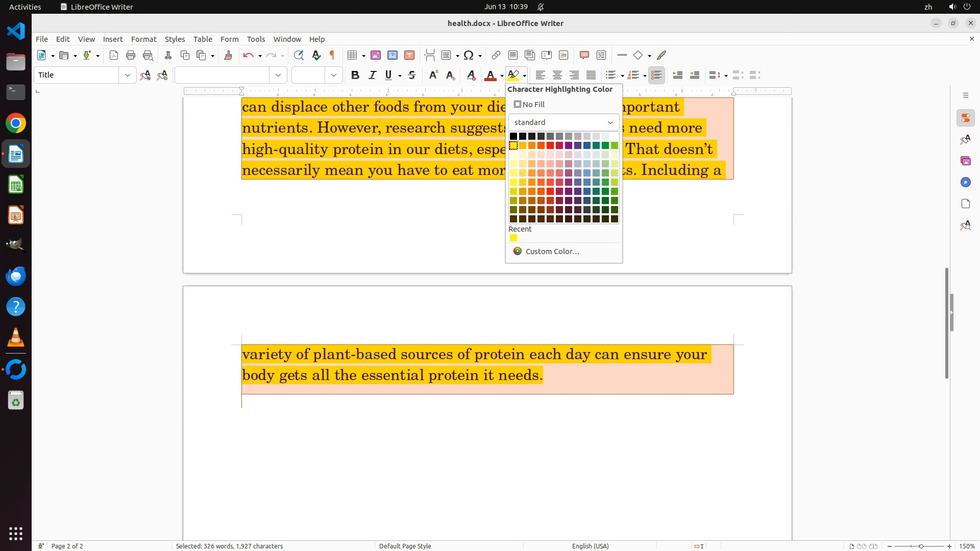Toggle Formatting Marks pilcrow button
The width and height of the screenshot is (980, 551).
coord(332,56)
